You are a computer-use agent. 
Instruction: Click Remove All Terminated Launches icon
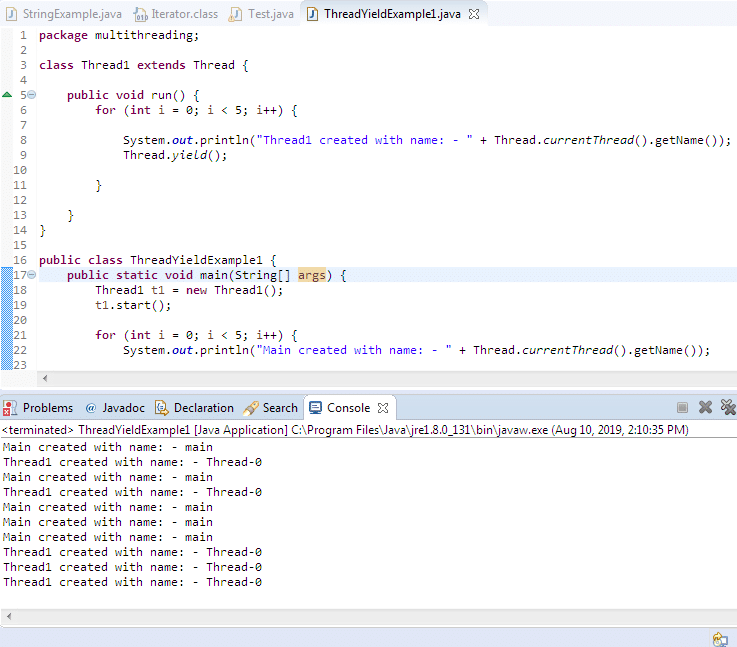728,408
